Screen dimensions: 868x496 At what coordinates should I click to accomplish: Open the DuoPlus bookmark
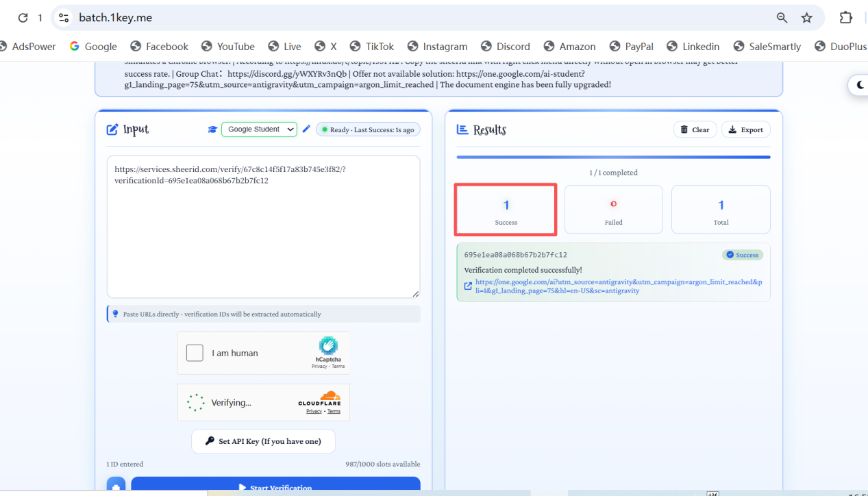[x=840, y=47]
